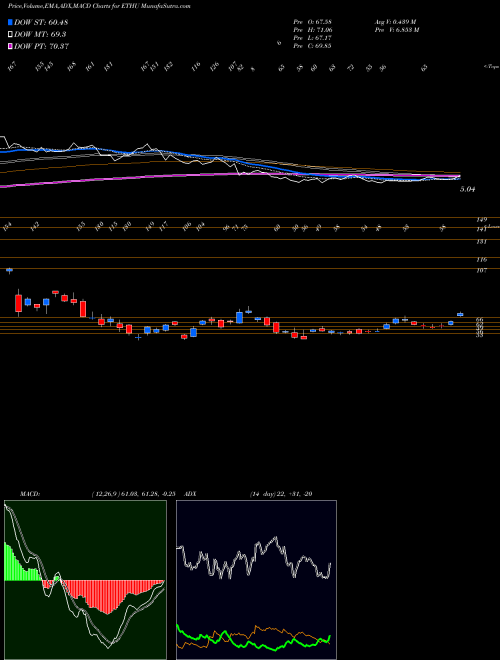Click the '131' price axis label

tap(481, 242)
